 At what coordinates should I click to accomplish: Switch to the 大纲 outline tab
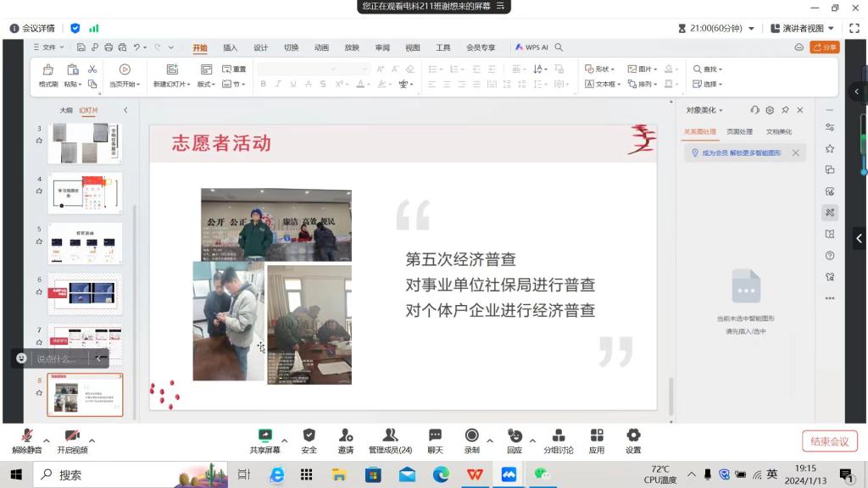[x=65, y=110]
